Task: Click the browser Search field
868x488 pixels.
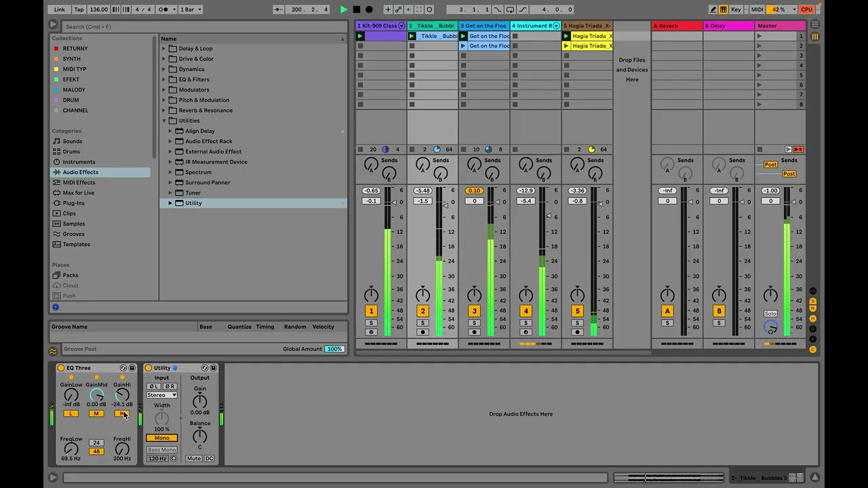Action: point(205,26)
